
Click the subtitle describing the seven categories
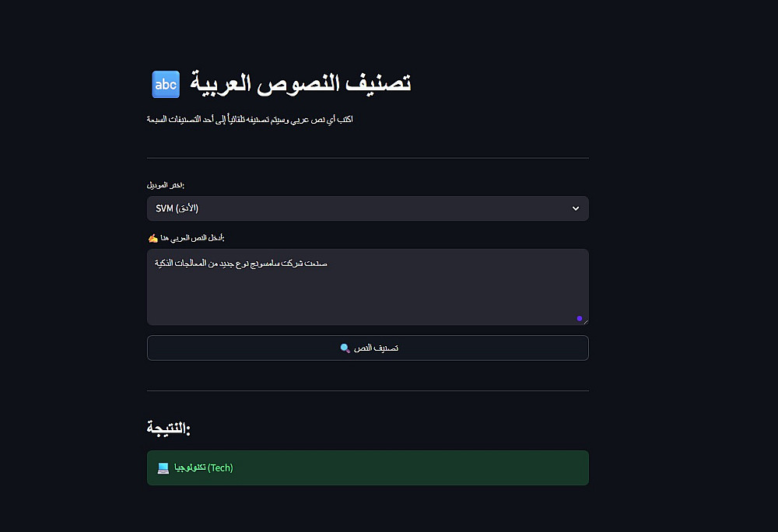pyautogui.click(x=250, y=120)
